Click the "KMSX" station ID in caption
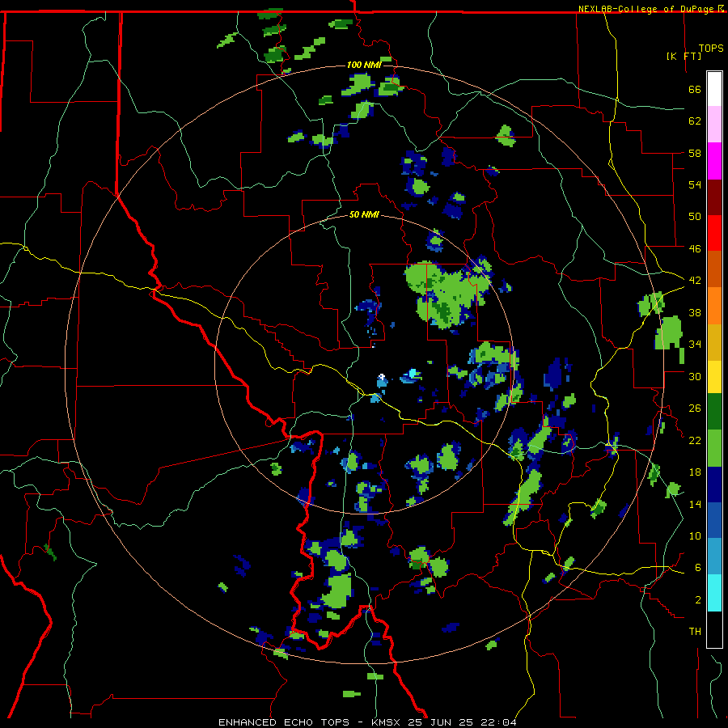This screenshot has height=728, width=728. tap(387, 722)
